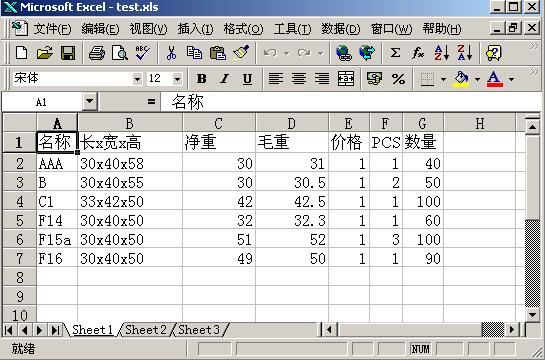Open the font name dropdown 宋体
This screenshot has height=360, width=545.
138,80
